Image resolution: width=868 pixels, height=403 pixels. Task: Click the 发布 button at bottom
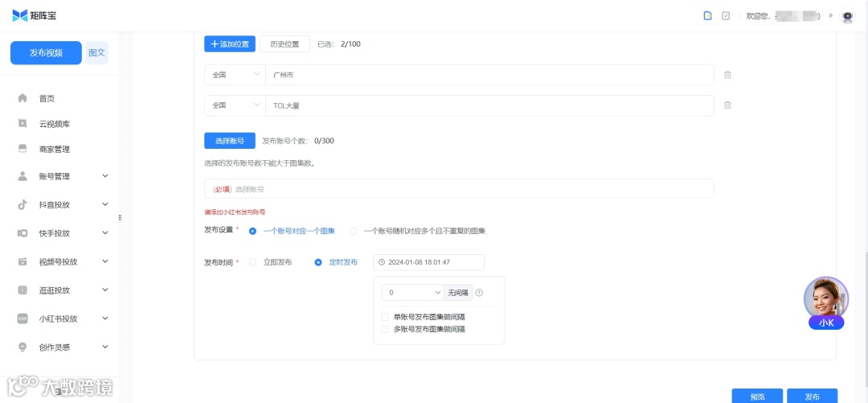click(x=812, y=396)
